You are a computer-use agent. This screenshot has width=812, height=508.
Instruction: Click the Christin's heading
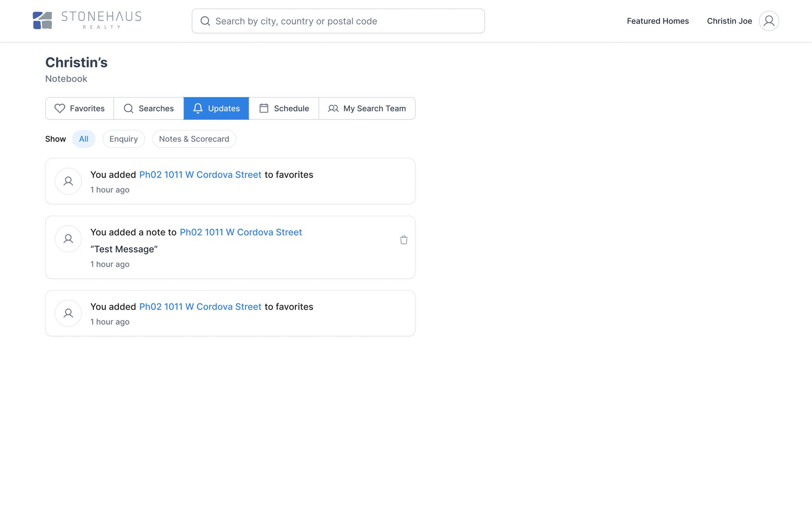[76, 63]
